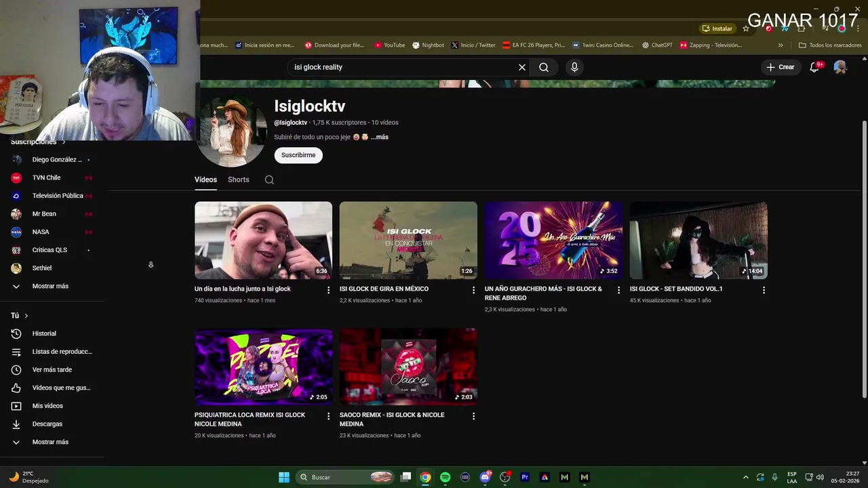This screenshot has height=488, width=868.
Task: Play the 'PSIQUIATRICA LOCA REMIX' thumbnail
Action: click(263, 367)
